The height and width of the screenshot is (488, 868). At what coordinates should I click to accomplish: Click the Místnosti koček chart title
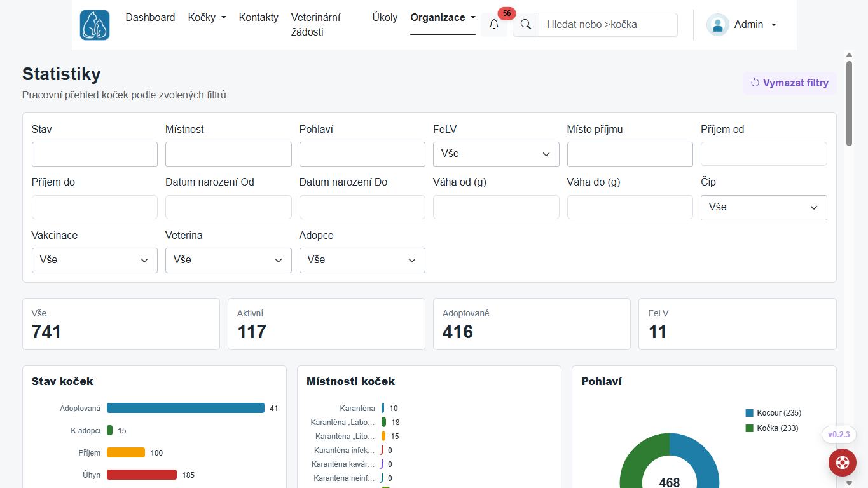pos(350,381)
